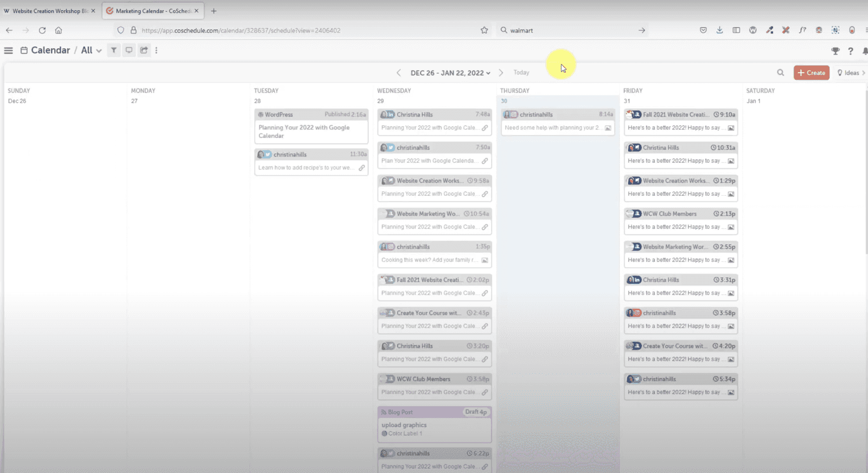The image size is (868, 473).
Task: Open christinahills 6:22p Wednesday post
Action: coord(435,460)
